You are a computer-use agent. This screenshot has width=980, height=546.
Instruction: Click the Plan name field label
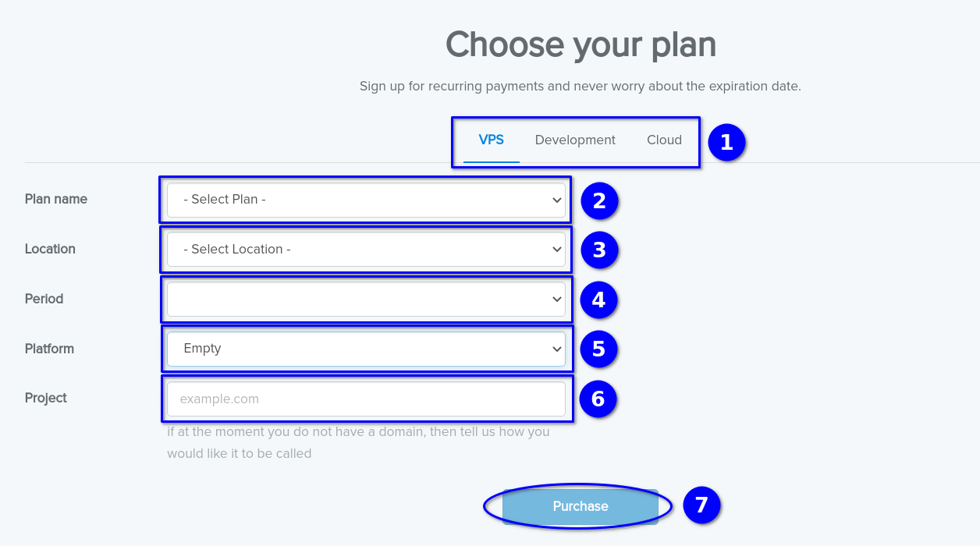[56, 200]
